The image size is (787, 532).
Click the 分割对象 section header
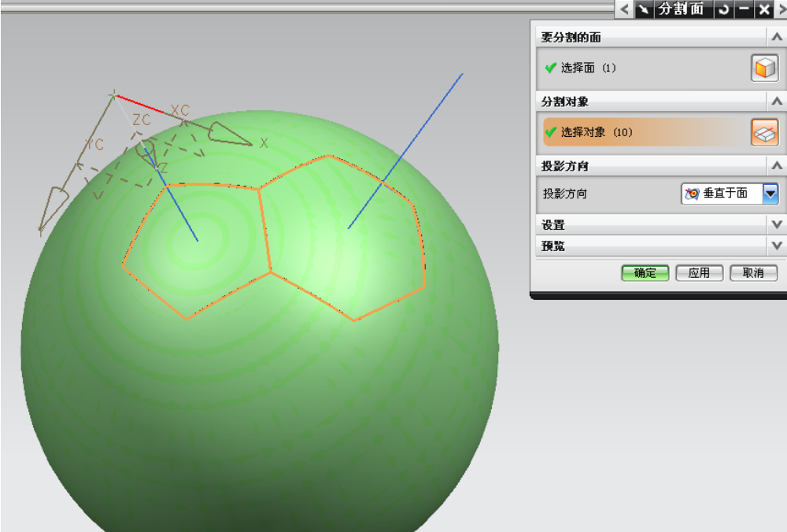click(652, 102)
